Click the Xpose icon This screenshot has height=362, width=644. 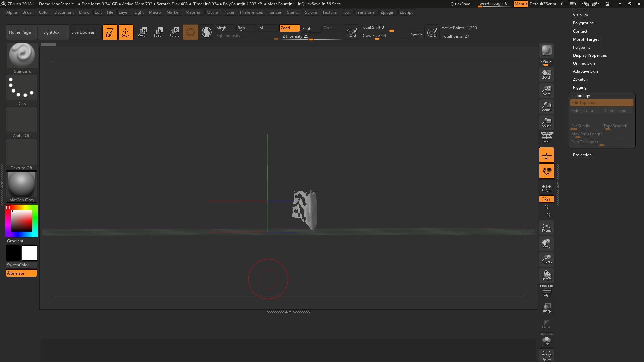click(546, 356)
